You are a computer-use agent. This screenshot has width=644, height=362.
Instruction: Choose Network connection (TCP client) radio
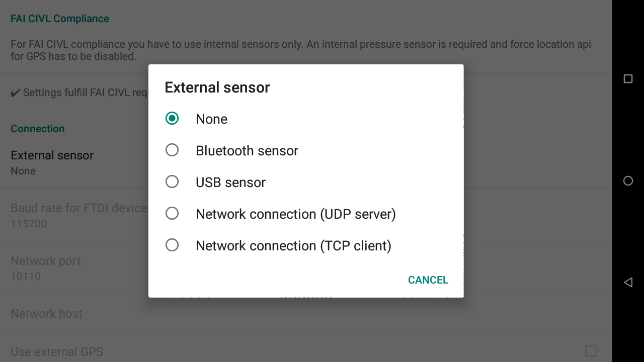coord(172,245)
